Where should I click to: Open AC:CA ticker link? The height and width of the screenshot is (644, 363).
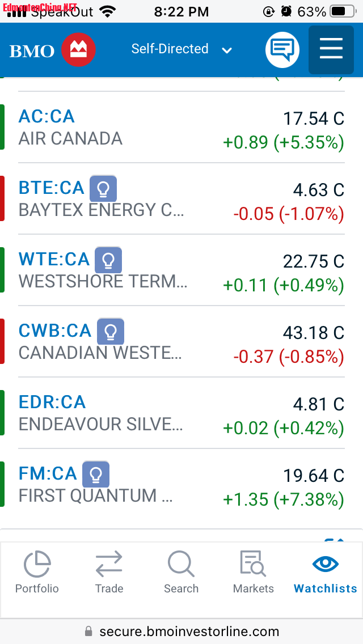point(47,116)
